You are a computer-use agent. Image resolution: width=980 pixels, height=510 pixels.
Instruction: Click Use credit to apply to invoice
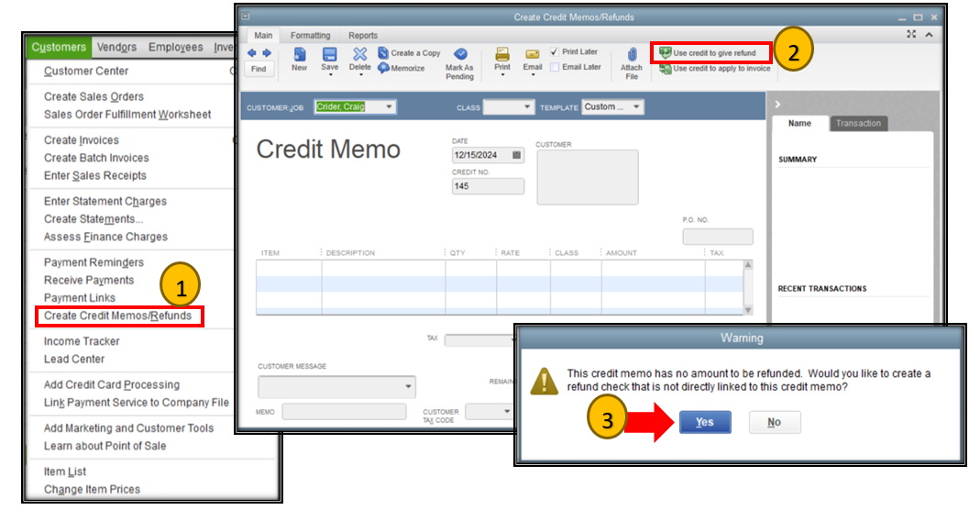(x=715, y=69)
